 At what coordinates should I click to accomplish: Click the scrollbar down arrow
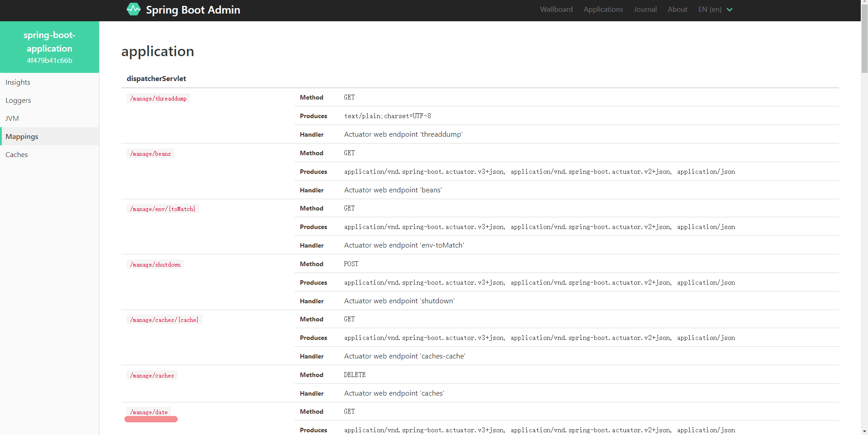864,431
